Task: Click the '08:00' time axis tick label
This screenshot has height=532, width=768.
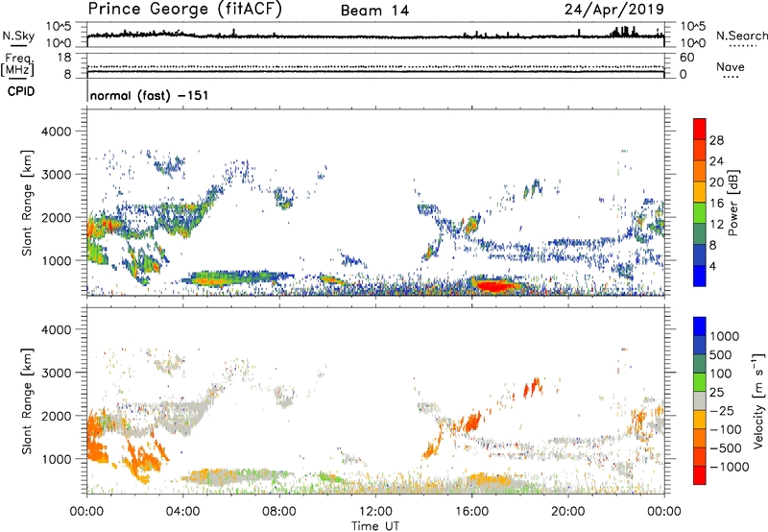Action: point(279,512)
